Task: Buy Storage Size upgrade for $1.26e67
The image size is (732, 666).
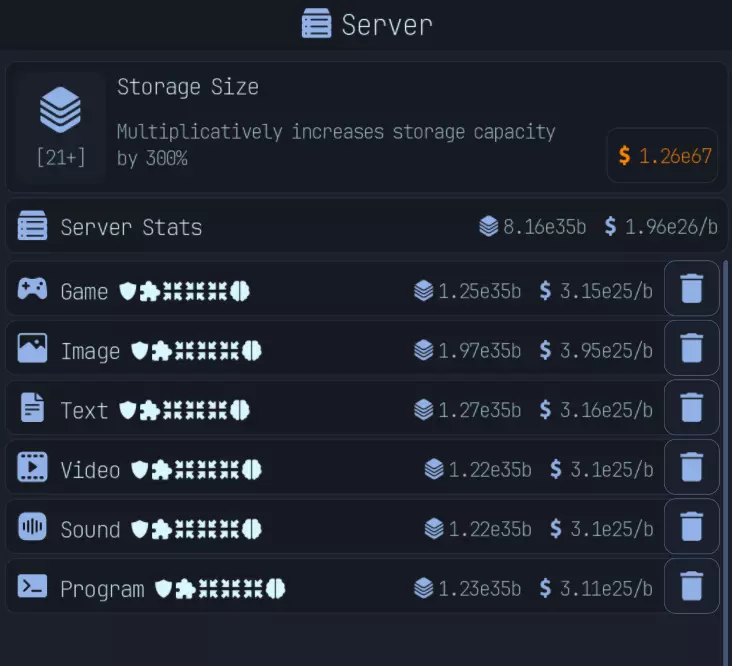Action: [662, 156]
